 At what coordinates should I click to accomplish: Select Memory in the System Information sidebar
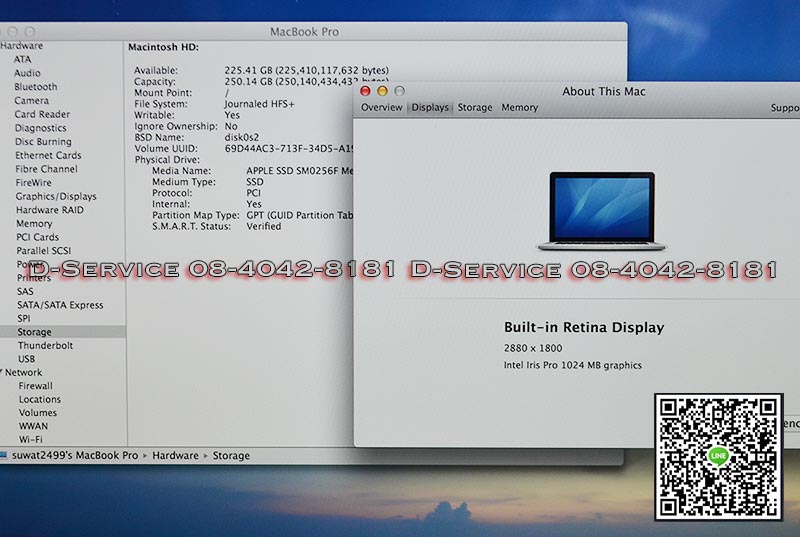click(x=34, y=223)
